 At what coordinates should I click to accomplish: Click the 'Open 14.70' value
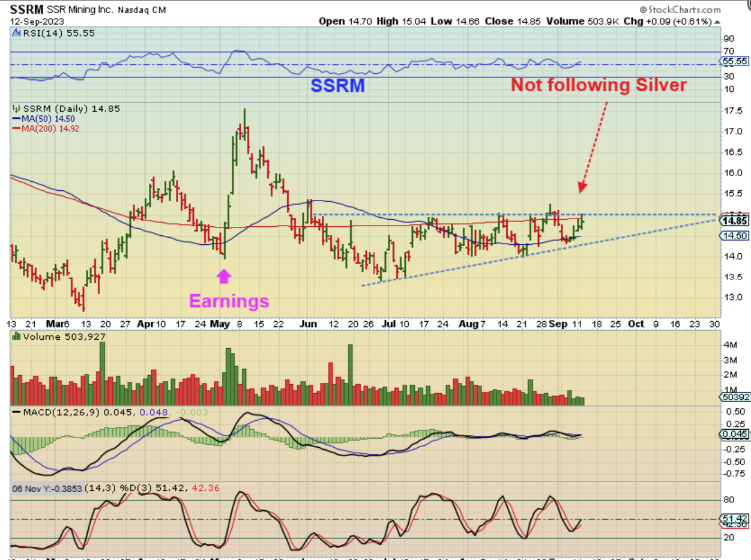[x=344, y=21]
